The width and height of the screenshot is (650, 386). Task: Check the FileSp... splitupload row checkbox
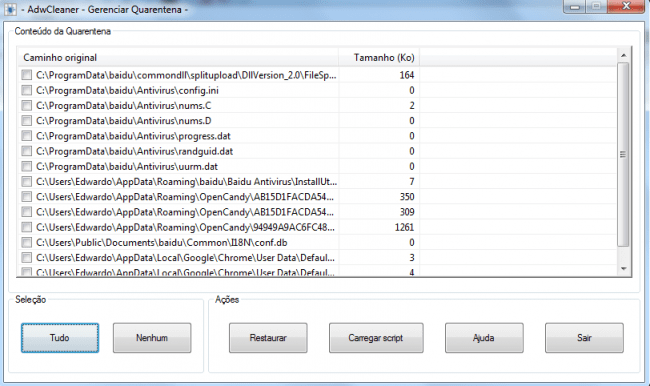[27, 75]
